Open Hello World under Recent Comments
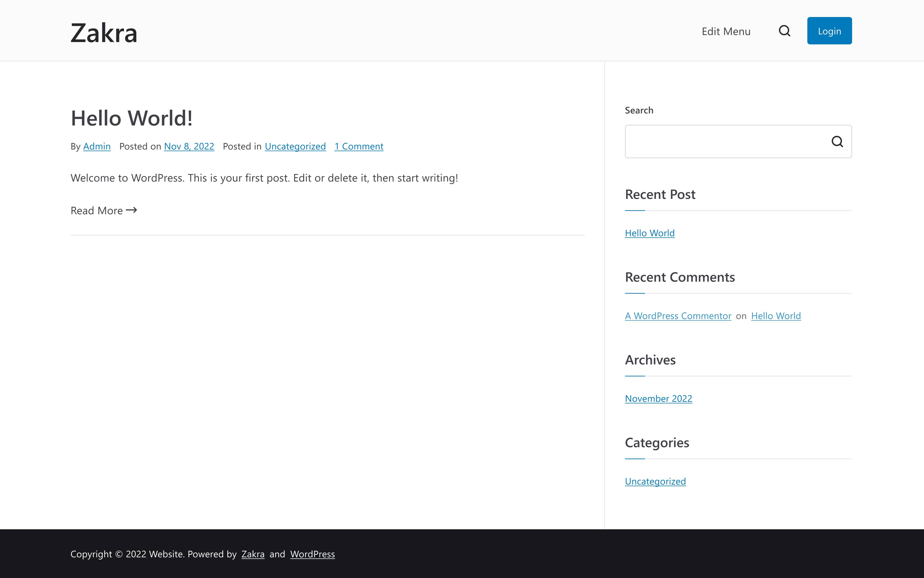The image size is (924, 578). pos(776,316)
